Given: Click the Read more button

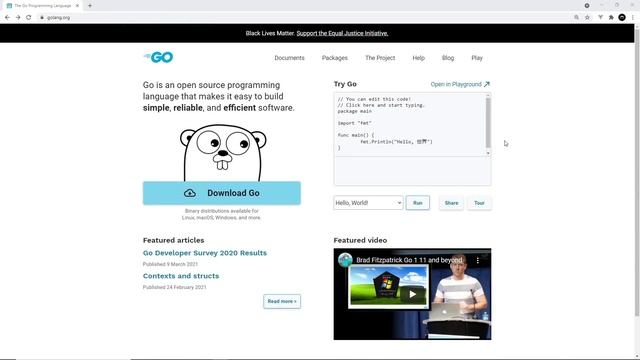Looking at the screenshot, I should [x=282, y=301].
